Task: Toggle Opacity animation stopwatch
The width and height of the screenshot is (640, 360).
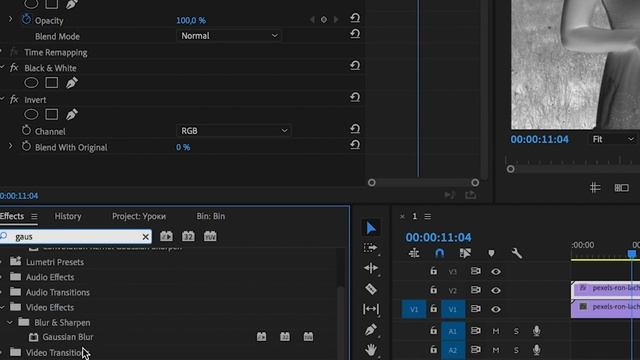Action: tap(26, 19)
